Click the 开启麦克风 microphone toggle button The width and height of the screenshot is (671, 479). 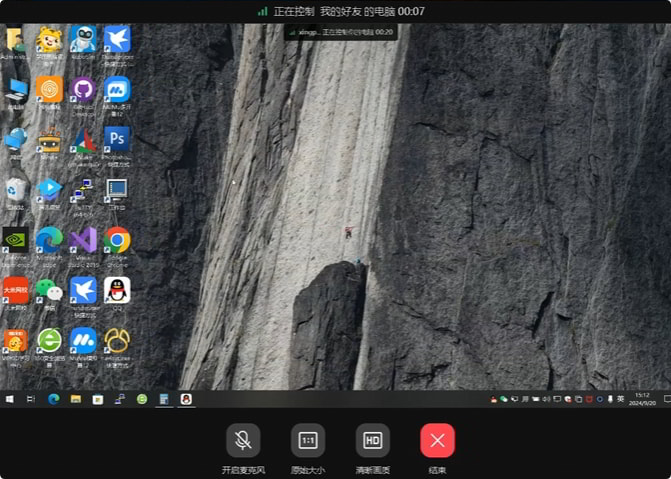(x=243, y=440)
